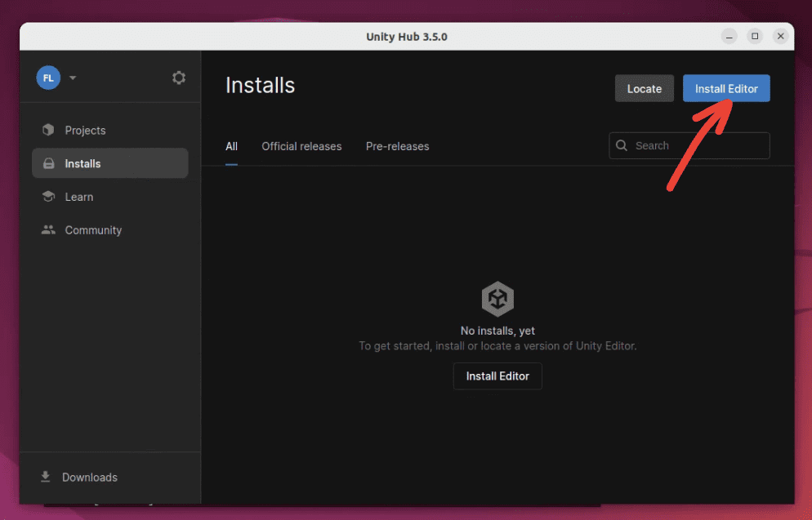Click the FL user avatar
The image size is (812, 520).
(48, 78)
